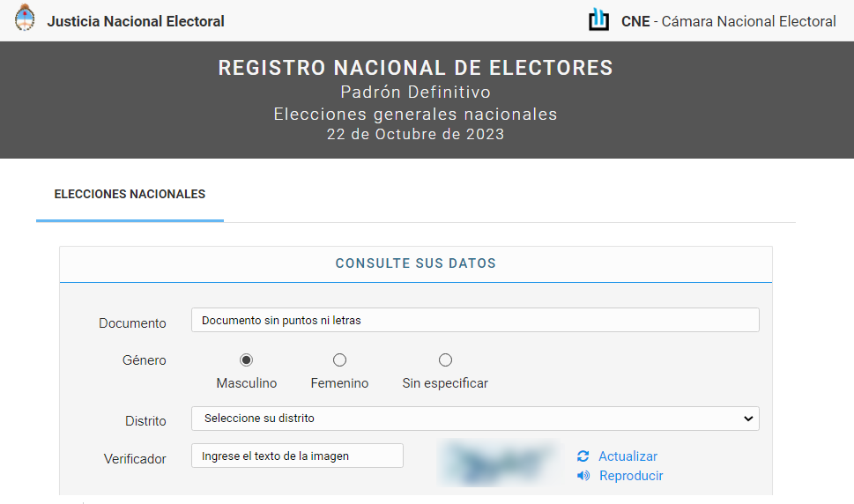Choose the Sin especificar radio option
The height and width of the screenshot is (504, 854).
445,359
